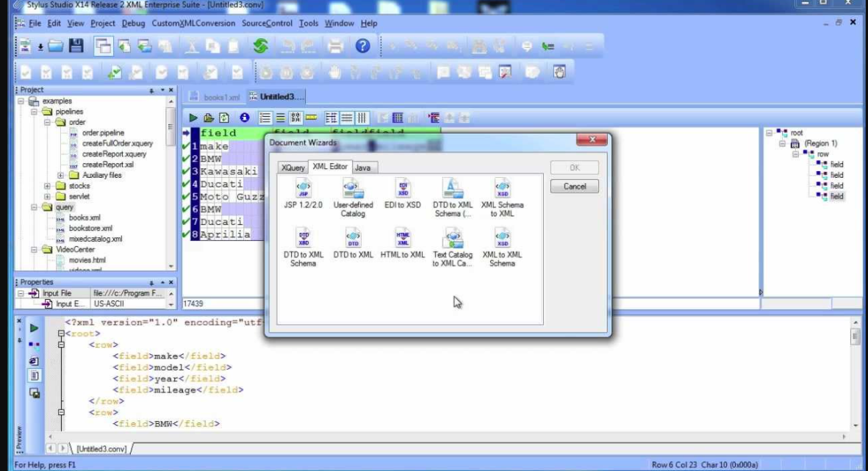Click the grid table icon in converter toolbar
The image size is (868, 471).
pyautogui.click(x=398, y=118)
